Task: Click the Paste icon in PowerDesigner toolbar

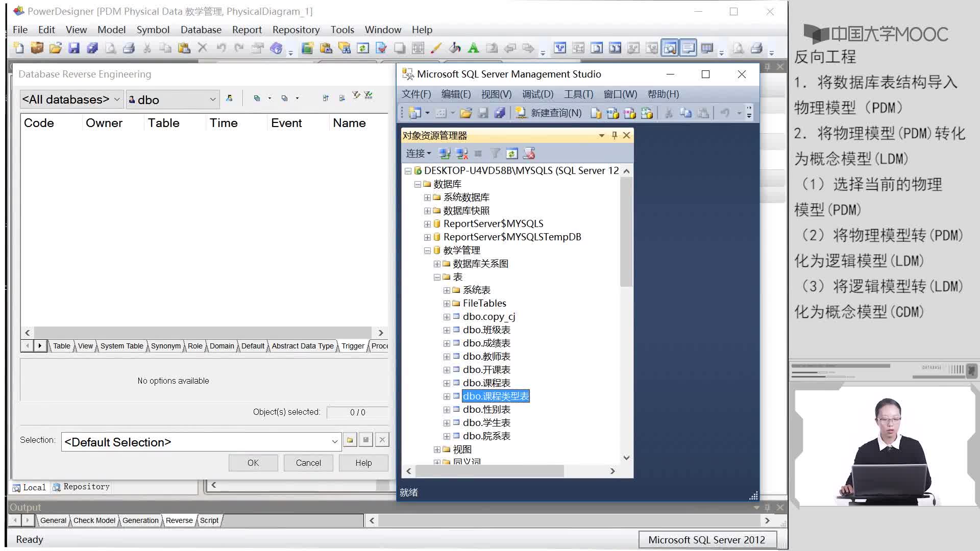Action: pyautogui.click(x=184, y=48)
